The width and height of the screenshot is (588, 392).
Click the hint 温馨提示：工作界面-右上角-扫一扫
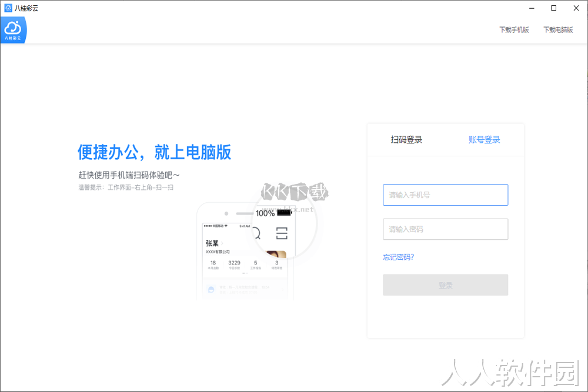(126, 187)
